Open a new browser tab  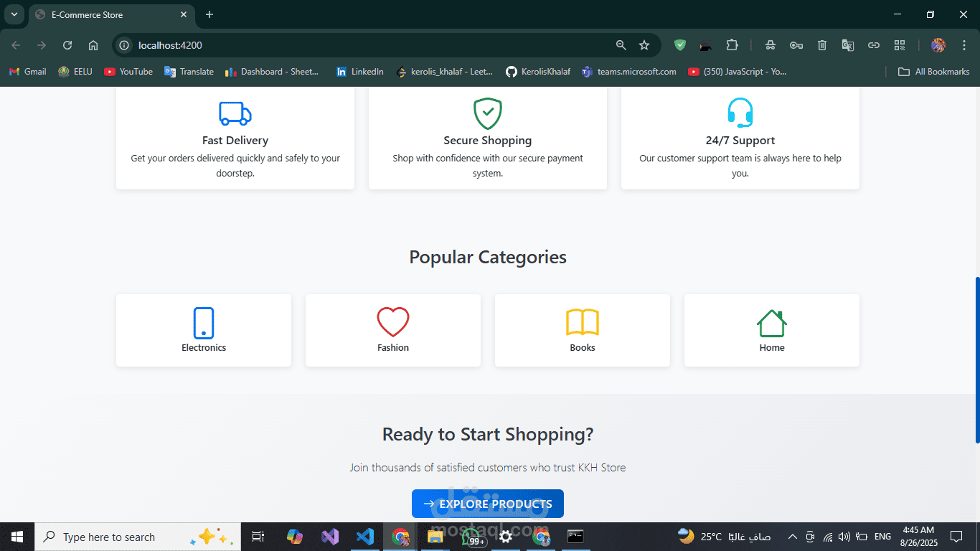tap(209, 14)
